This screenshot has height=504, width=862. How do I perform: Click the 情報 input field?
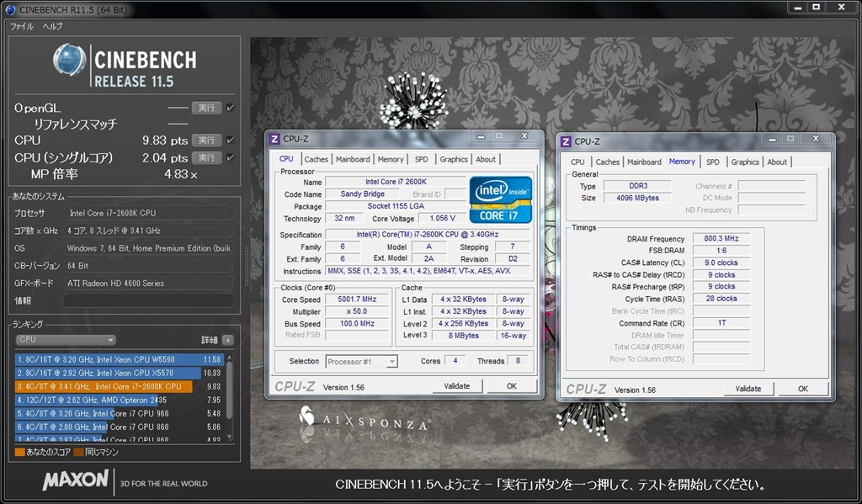(148, 300)
